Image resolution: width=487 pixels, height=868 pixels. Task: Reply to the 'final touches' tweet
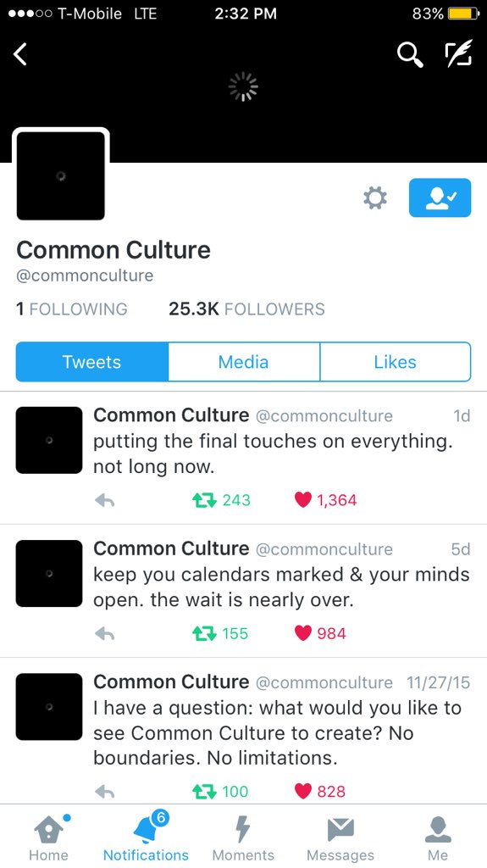pyautogui.click(x=104, y=500)
